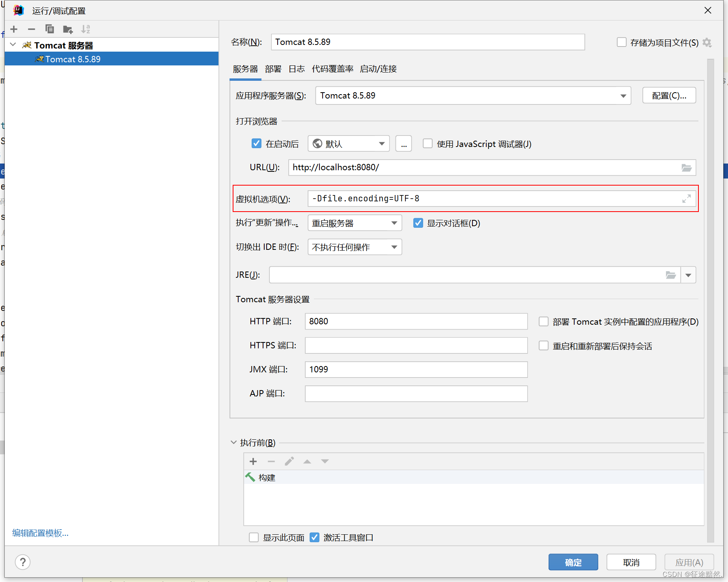Open the JRE dropdown arrow

[x=688, y=275]
